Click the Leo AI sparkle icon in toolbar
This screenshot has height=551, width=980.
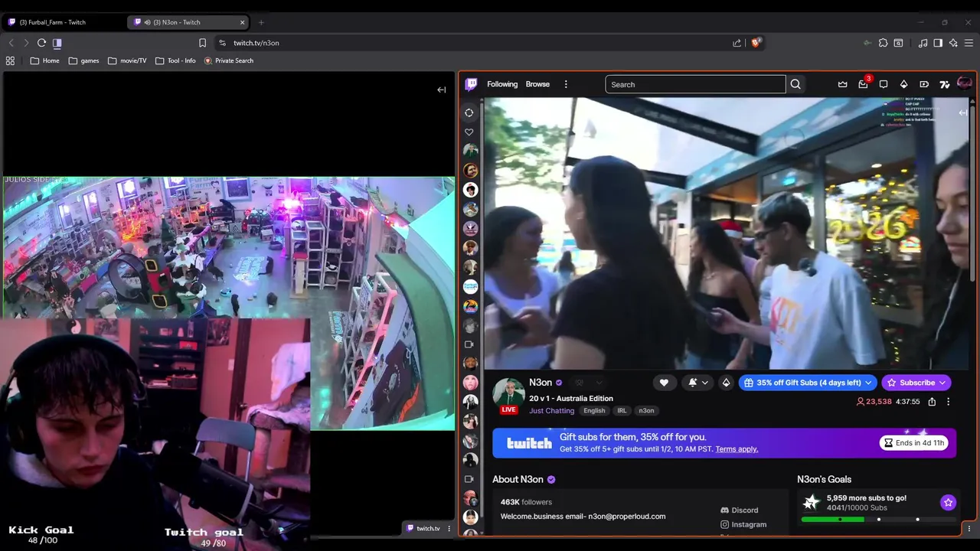pos(953,43)
